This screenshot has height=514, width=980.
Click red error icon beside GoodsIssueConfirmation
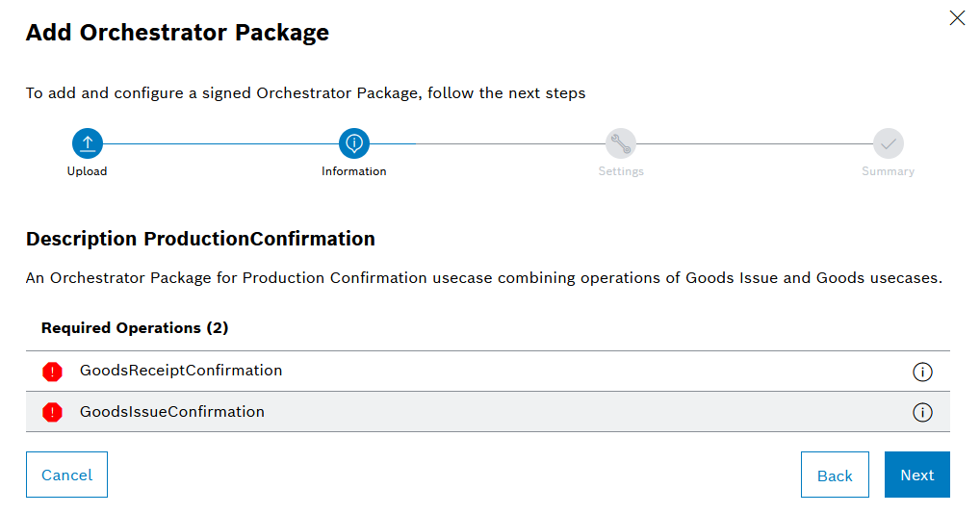pyautogui.click(x=52, y=412)
